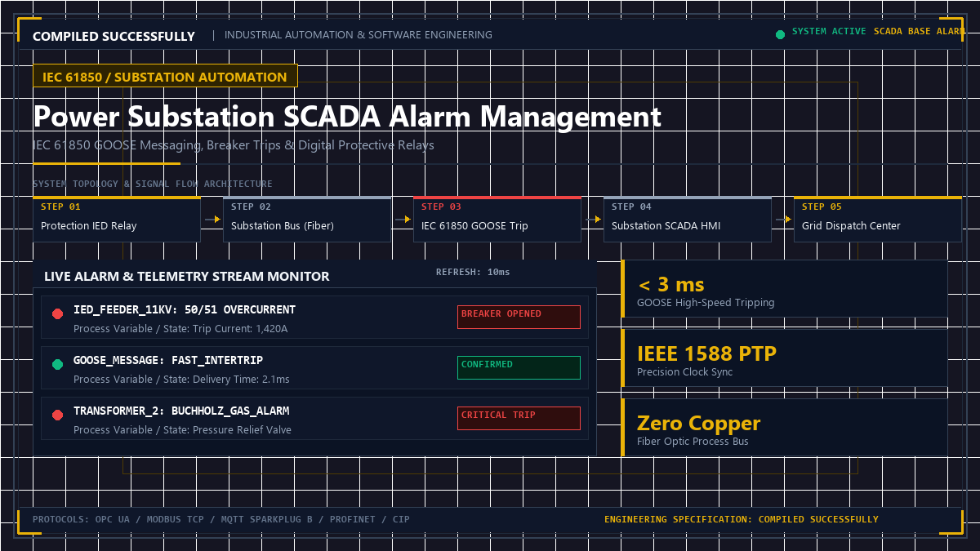Click the 'Pressure Relief Valve' state text
The width and height of the screenshot is (980, 551).
tap(242, 430)
